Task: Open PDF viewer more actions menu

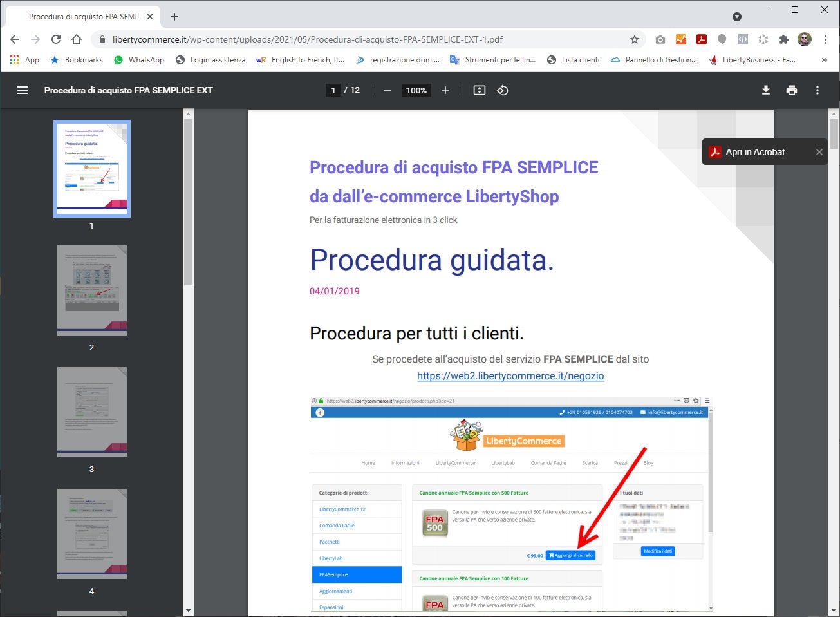Action: (x=817, y=90)
